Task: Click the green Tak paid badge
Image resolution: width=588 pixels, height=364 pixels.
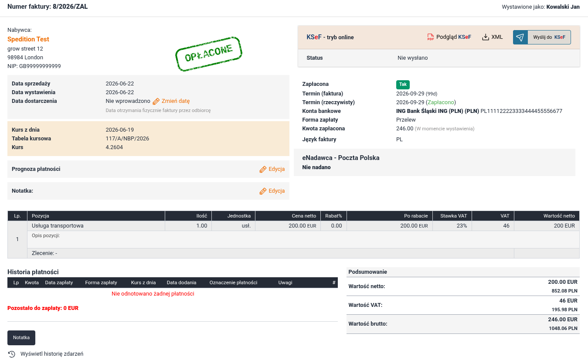Action: click(x=403, y=85)
